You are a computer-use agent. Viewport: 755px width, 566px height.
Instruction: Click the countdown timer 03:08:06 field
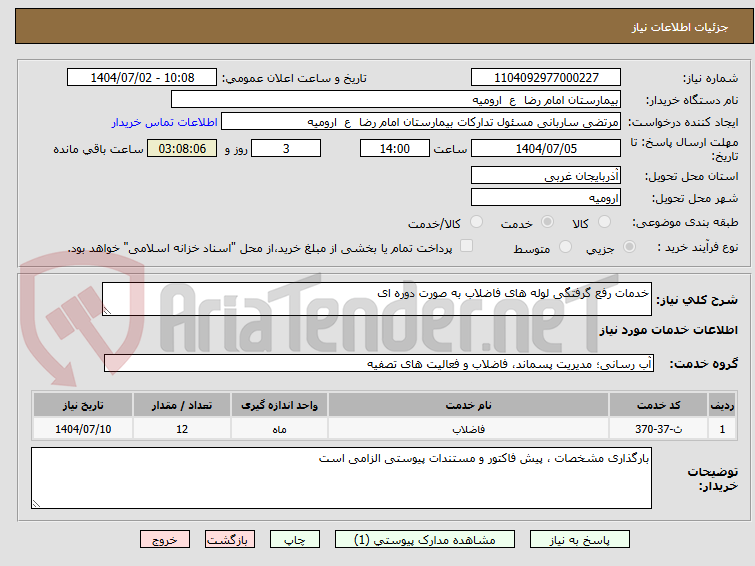[x=182, y=148]
